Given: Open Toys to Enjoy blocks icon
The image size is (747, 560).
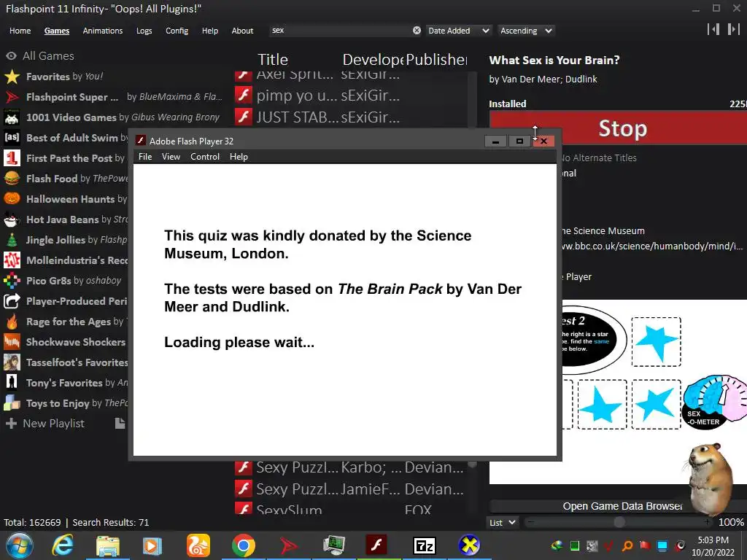Looking at the screenshot, I should (12, 403).
